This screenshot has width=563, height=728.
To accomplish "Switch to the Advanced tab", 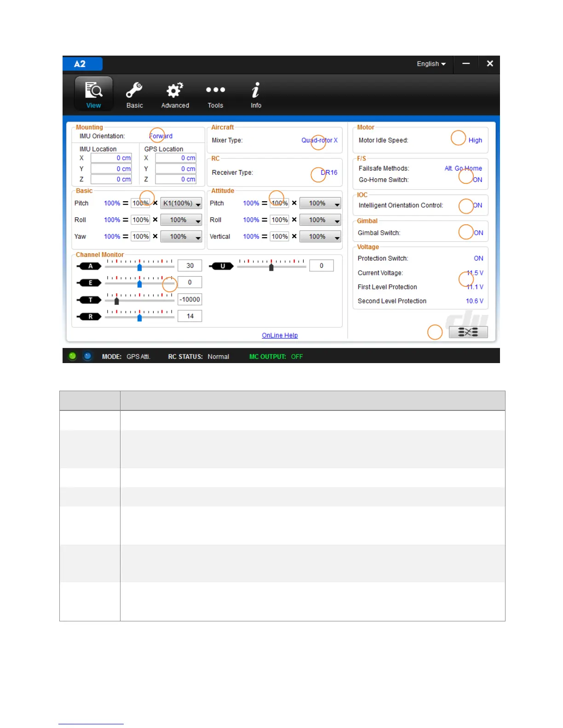I will 175,94.
